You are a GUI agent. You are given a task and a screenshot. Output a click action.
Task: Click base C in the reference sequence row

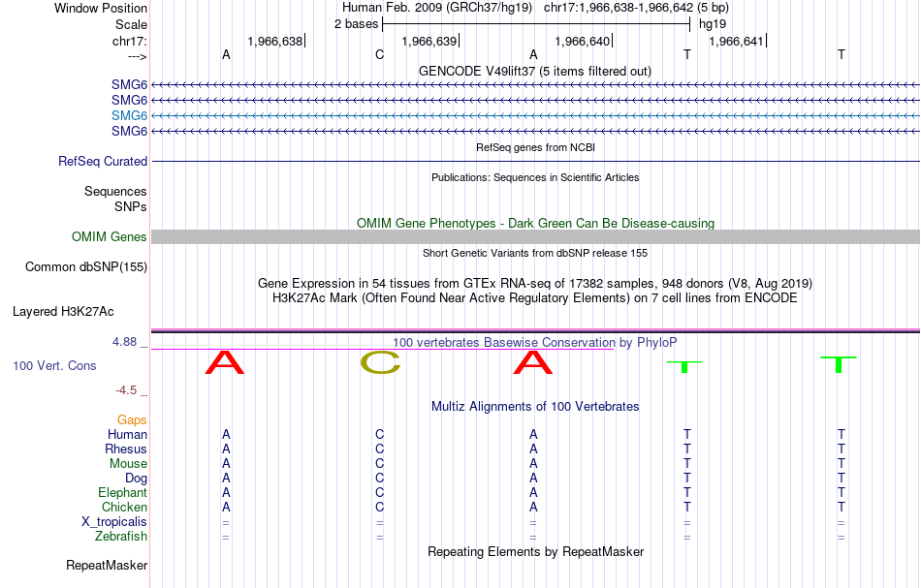379,54
